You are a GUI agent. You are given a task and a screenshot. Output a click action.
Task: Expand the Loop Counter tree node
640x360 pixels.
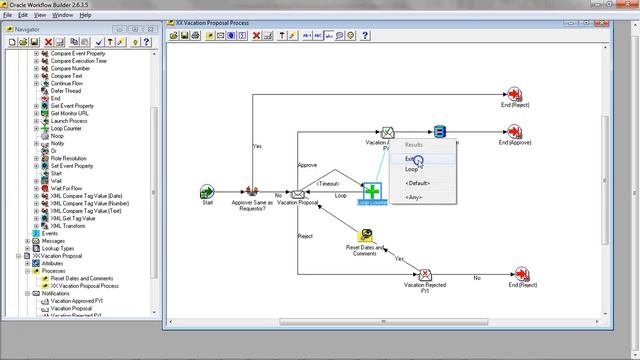36,129
